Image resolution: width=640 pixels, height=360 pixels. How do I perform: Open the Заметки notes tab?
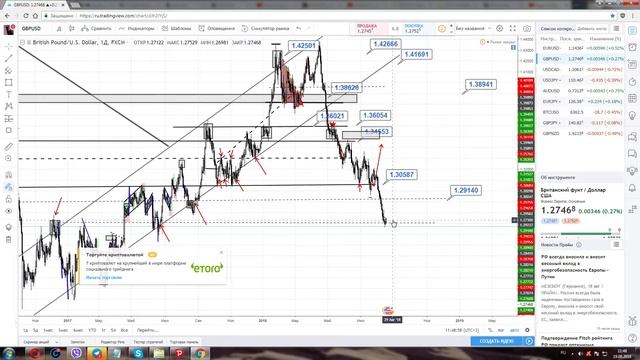pyautogui.click(x=78, y=342)
